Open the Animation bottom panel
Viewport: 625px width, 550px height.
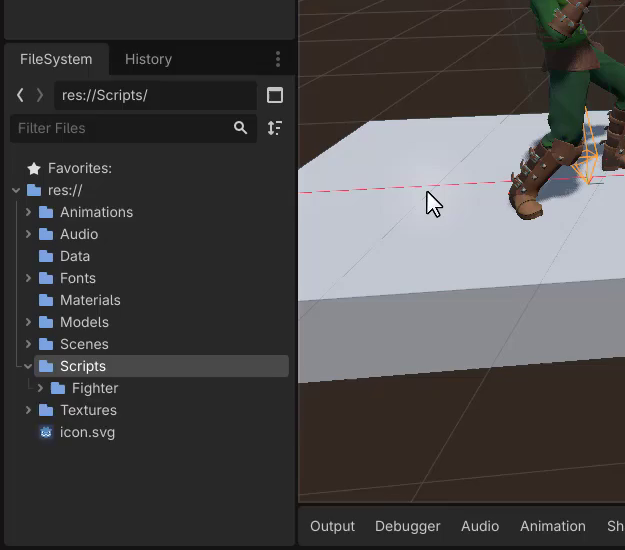[553, 526]
